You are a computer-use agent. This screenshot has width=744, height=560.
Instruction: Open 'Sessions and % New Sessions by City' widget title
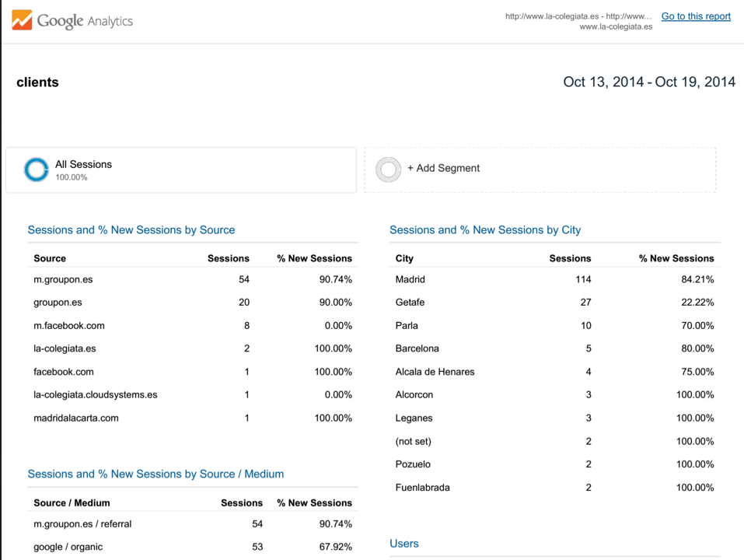coord(485,229)
